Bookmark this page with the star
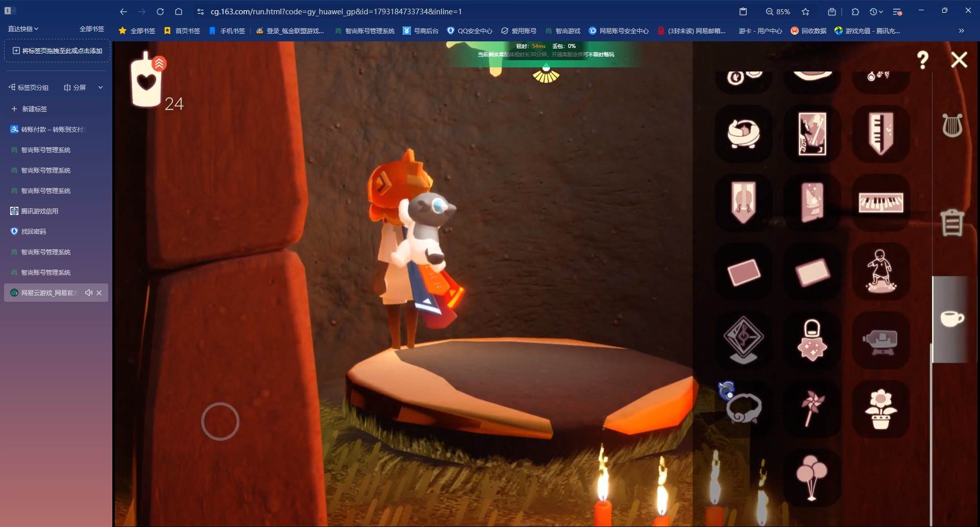This screenshot has width=980, height=527. pyautogui.click(x=805, y=11)
